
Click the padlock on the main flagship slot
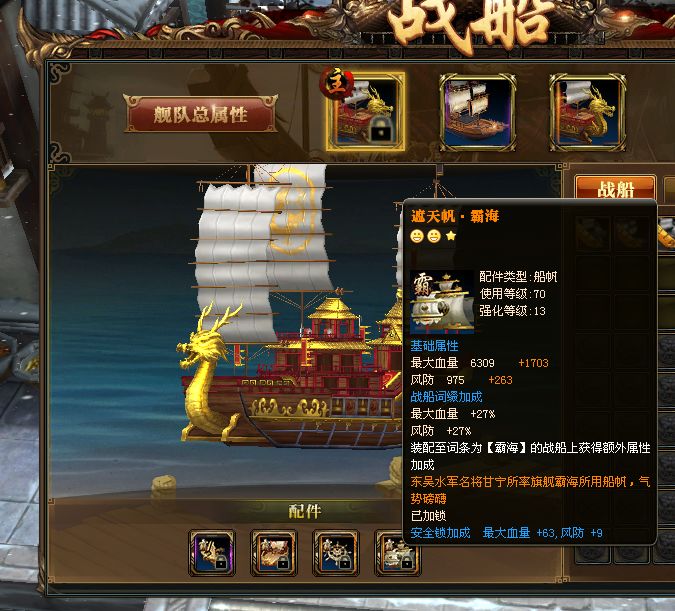[x=381, y=130]
